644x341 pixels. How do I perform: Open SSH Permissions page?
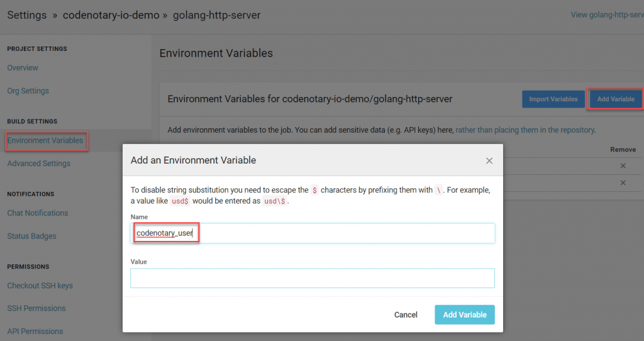(x=36, y=308)
